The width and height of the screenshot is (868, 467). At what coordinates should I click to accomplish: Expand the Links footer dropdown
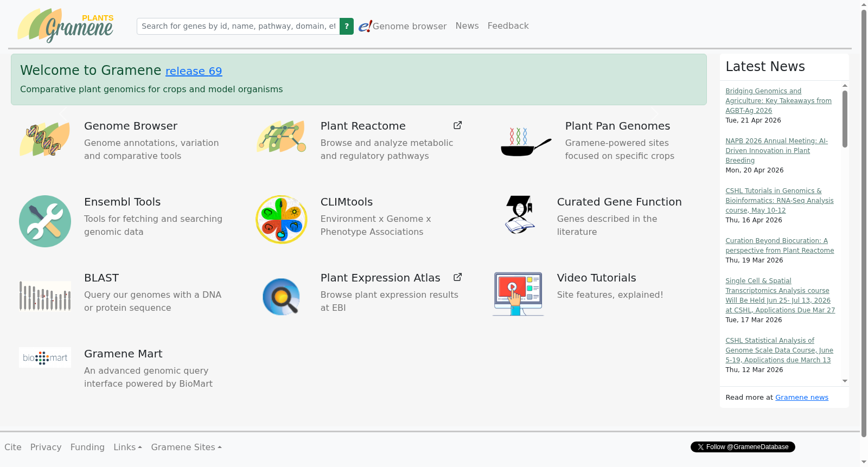point(127,447)
